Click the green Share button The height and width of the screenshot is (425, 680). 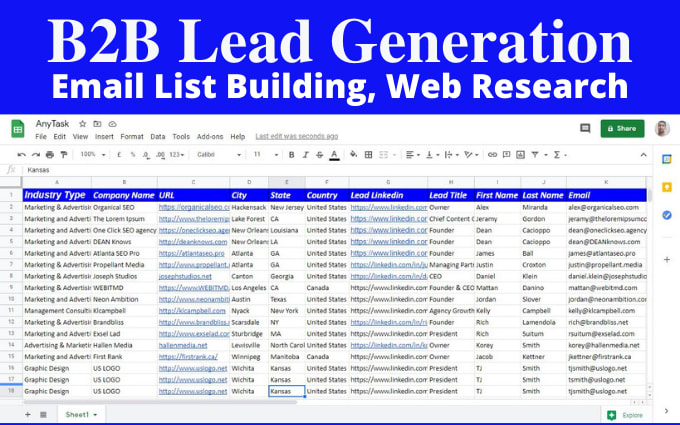pyautogui.click(x=622, y=128)
